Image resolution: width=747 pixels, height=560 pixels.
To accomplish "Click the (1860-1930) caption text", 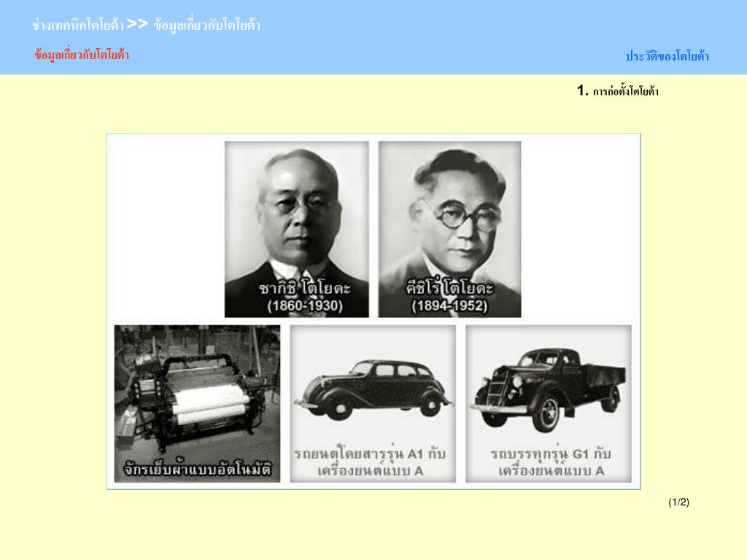I will (305, 306).
